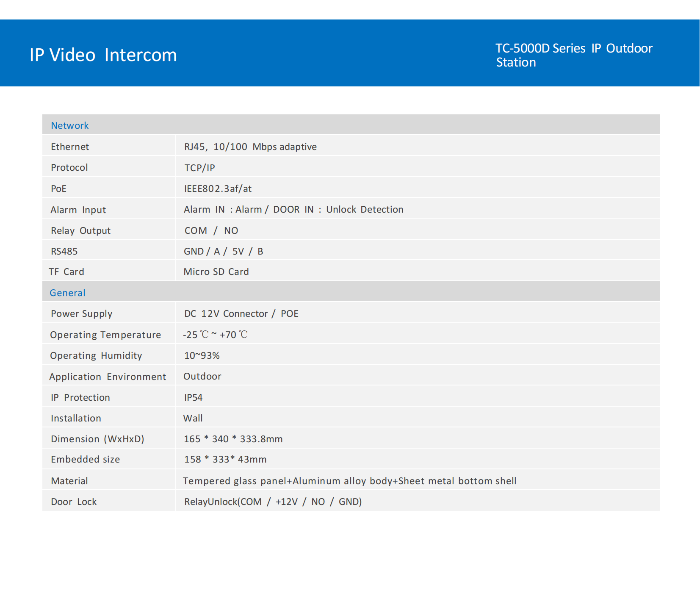Select the Network section header
This screenshot has width=700, height=596.
[70, 125]
